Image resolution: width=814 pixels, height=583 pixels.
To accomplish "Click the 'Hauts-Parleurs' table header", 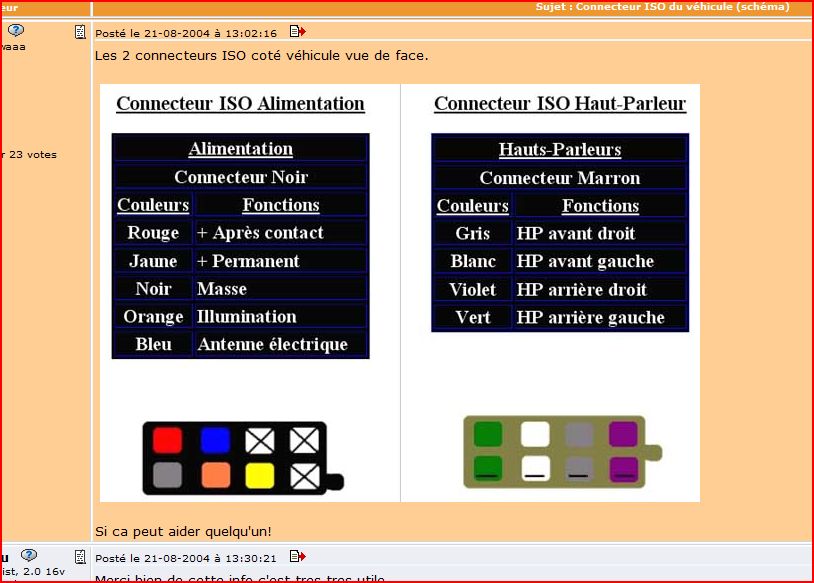I will (x=560, y=150).
